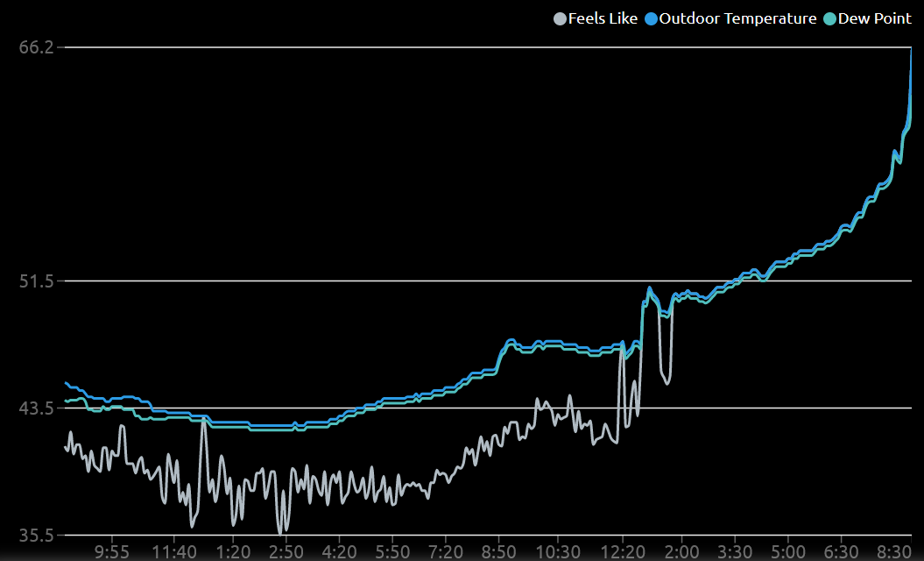924x561 pixels.
Task: Click the teal Dew Point legend dot
Action: pos(829,19)
